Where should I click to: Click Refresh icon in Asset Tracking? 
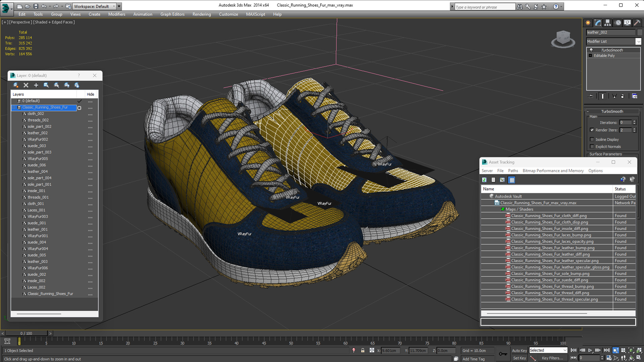tap(484, 180)
